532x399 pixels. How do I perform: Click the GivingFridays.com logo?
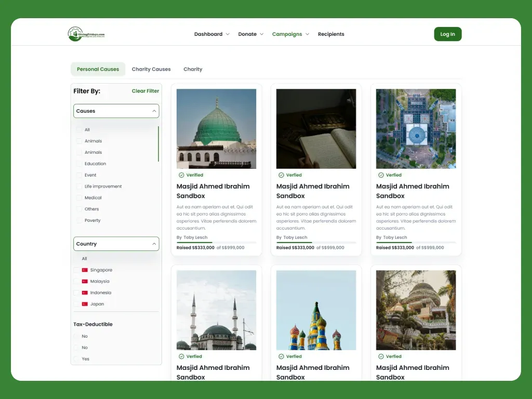tap(86, 34)
